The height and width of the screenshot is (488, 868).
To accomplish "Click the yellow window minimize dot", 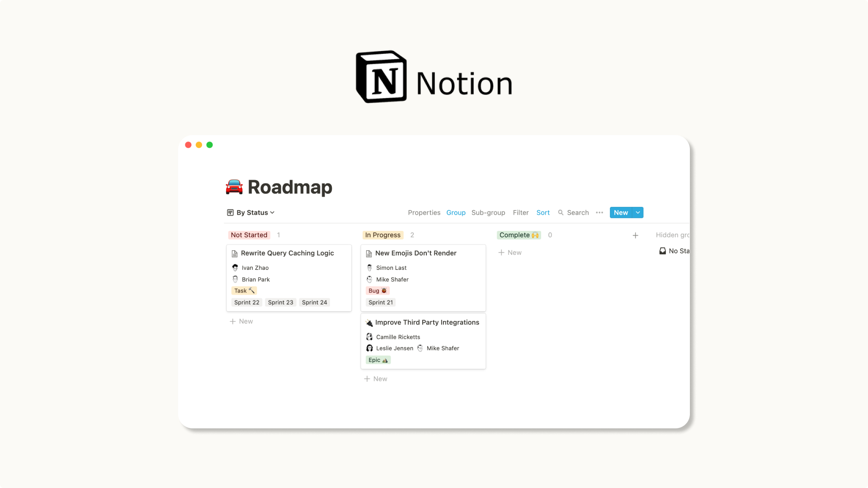I will point(199,145).
